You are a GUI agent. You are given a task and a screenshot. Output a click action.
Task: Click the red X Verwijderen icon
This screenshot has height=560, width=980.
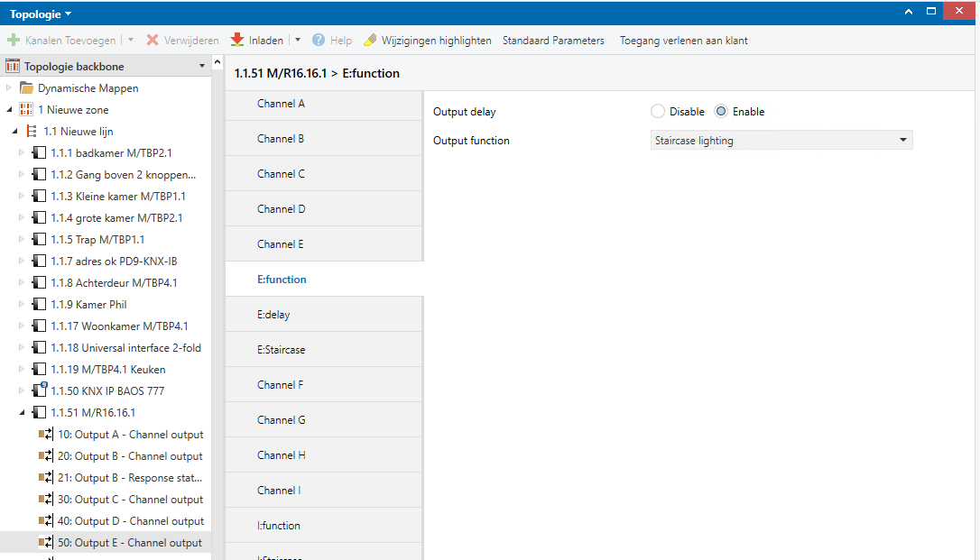tap(153, 41)
